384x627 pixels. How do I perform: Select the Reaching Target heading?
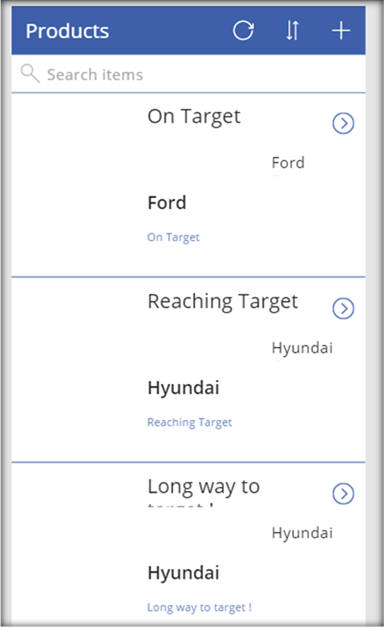(223, 302)
